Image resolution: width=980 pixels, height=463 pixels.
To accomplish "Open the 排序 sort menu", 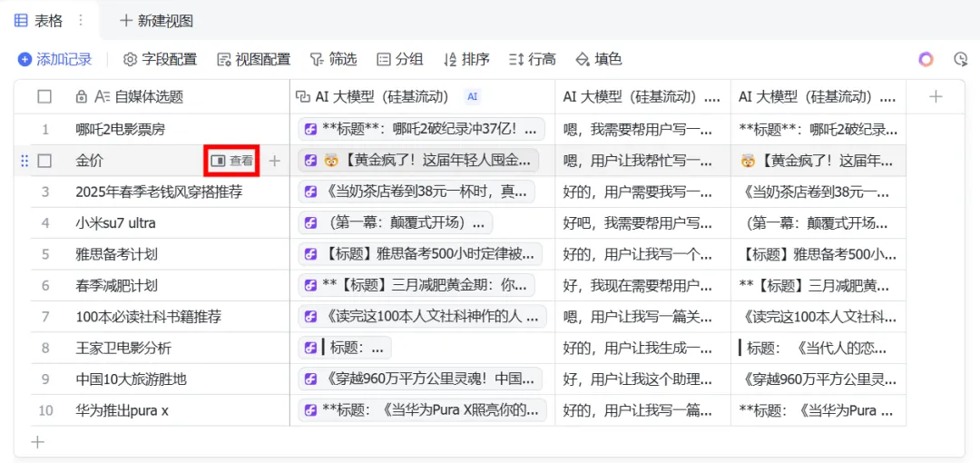I will click(466, 59).
